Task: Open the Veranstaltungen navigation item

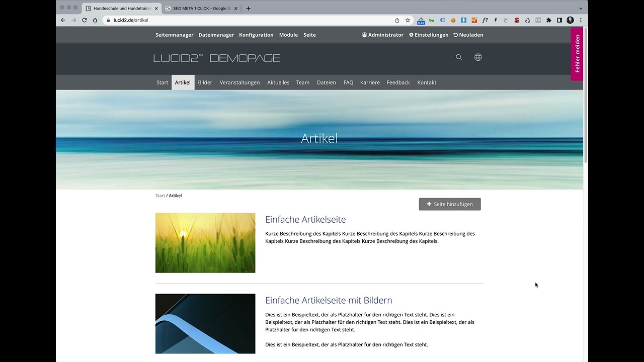Action: [x=239, y=82]
